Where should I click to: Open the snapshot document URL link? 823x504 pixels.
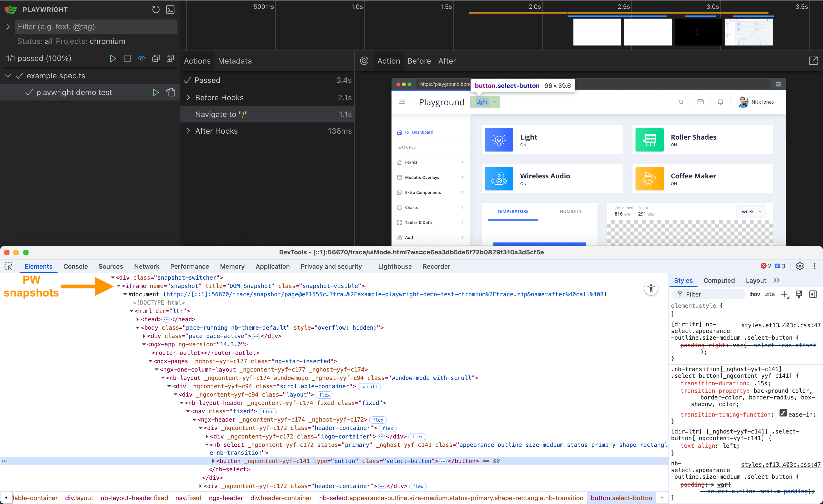385,294
